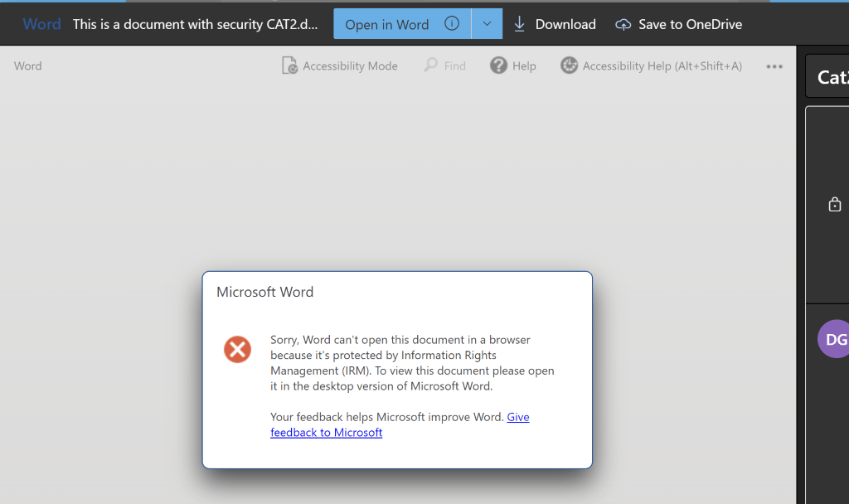
Task: Select the Word label in the secondary toolbar
Action: [x=28, y=65]
